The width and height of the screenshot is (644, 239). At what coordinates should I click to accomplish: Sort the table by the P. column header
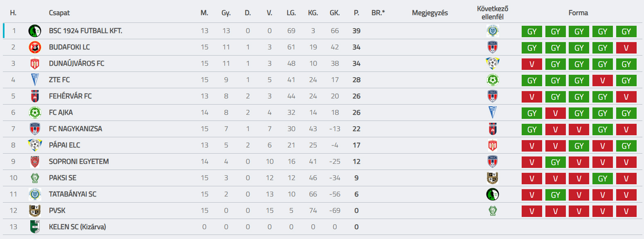tap(356, 13)
